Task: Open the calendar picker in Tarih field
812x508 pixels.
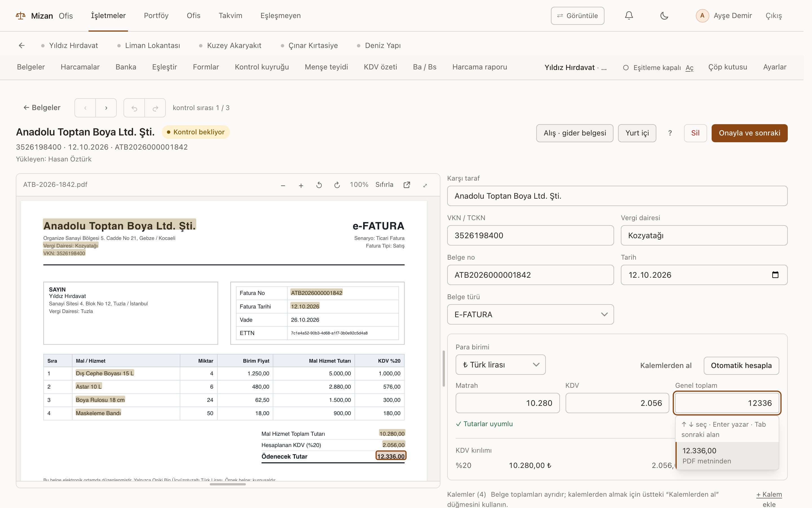Action: [775, 275]
